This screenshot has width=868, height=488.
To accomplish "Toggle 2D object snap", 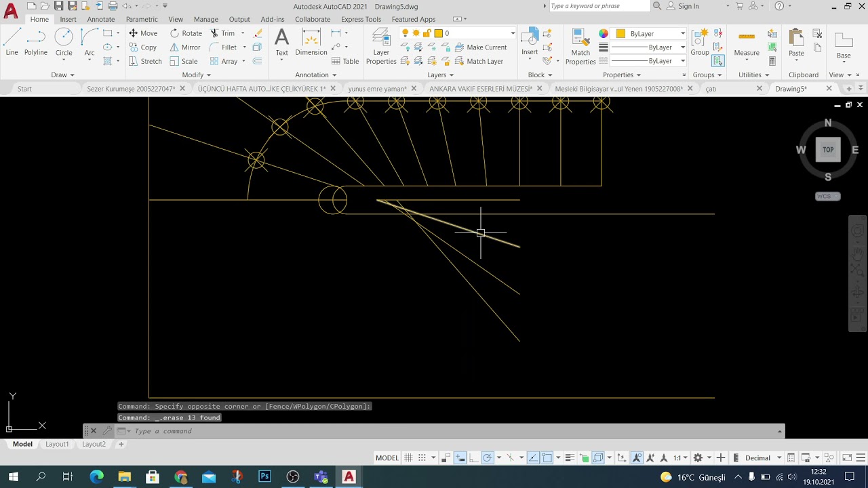I will pyautogui.click(x=547, y=457).
